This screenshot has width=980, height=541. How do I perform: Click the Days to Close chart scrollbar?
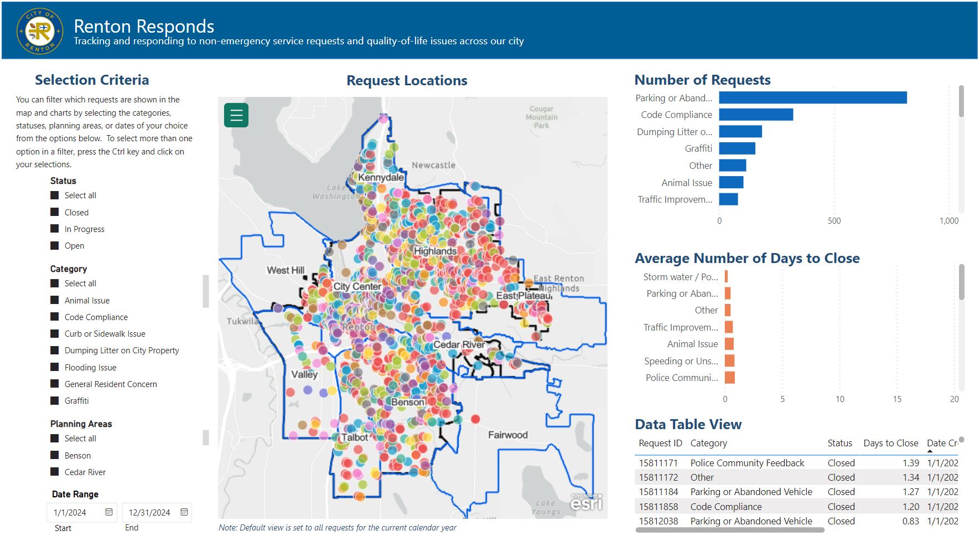[x=961, y=282]
